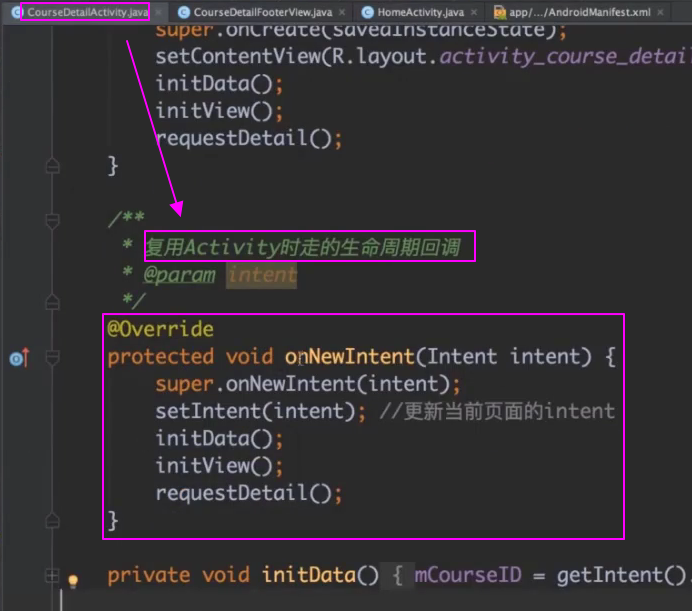Switch to the HomeActivity.java tab
The width and height of the screenshot is (692, 611).
click(x=421, y=12)
